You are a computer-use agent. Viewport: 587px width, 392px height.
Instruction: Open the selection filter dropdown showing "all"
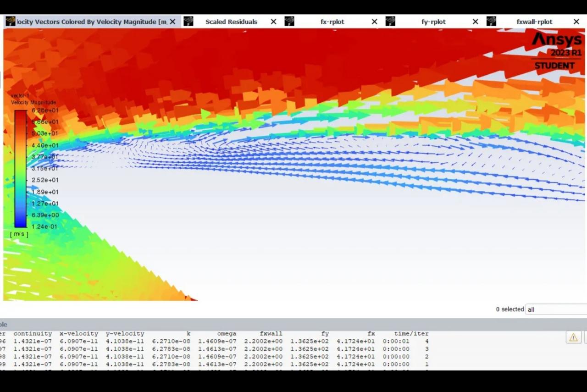point(556,309)
